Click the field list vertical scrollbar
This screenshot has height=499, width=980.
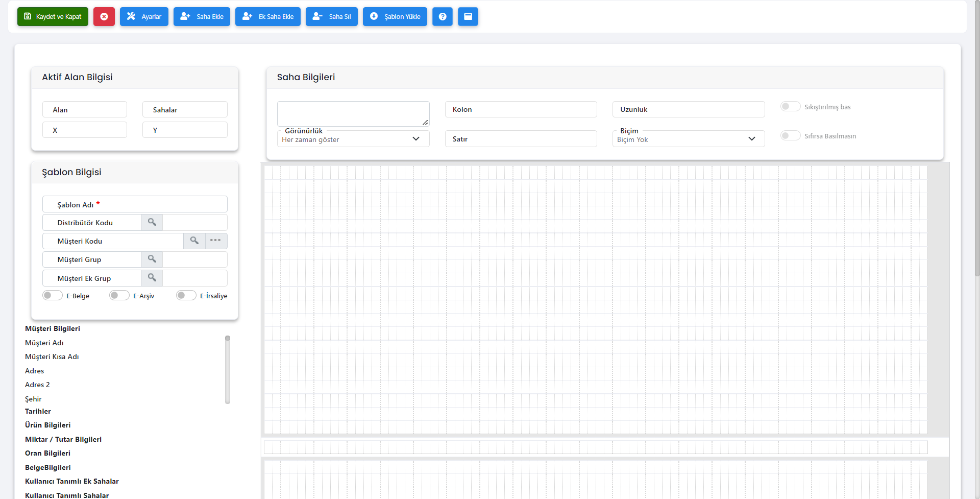coord(228,370)
